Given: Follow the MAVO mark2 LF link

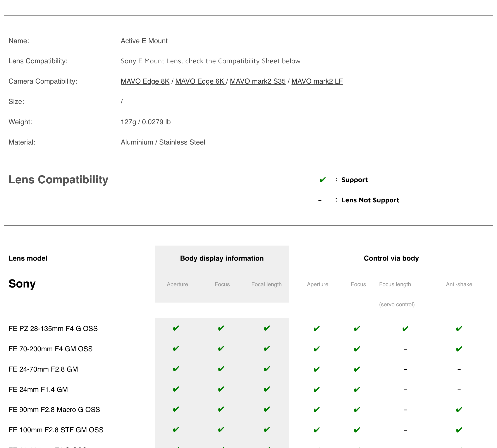Looking at the screenshot, I should 317,81.
